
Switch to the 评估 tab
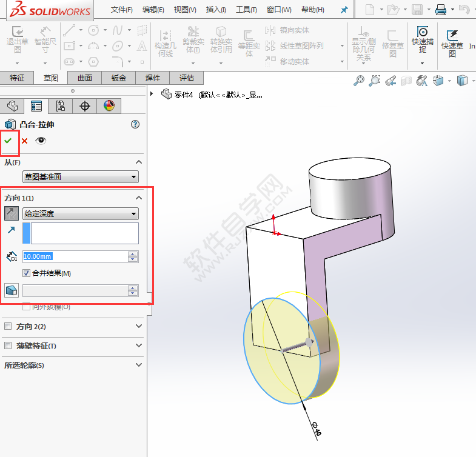187,78
